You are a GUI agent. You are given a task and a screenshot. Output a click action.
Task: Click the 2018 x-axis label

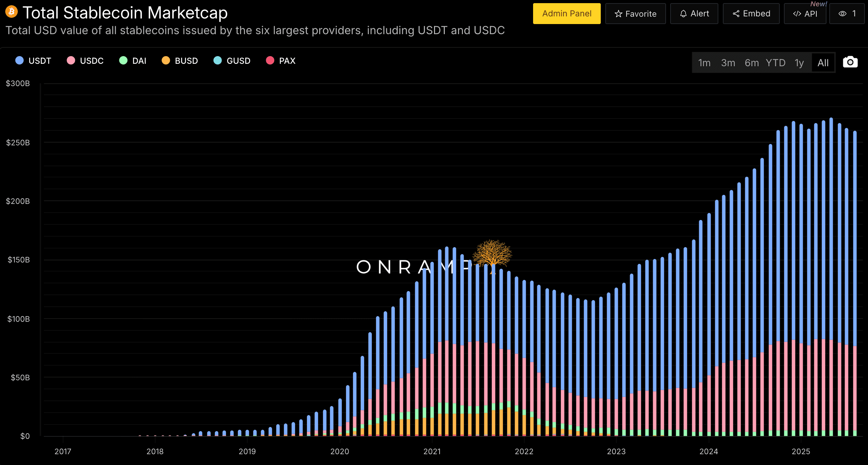[155, 451]
